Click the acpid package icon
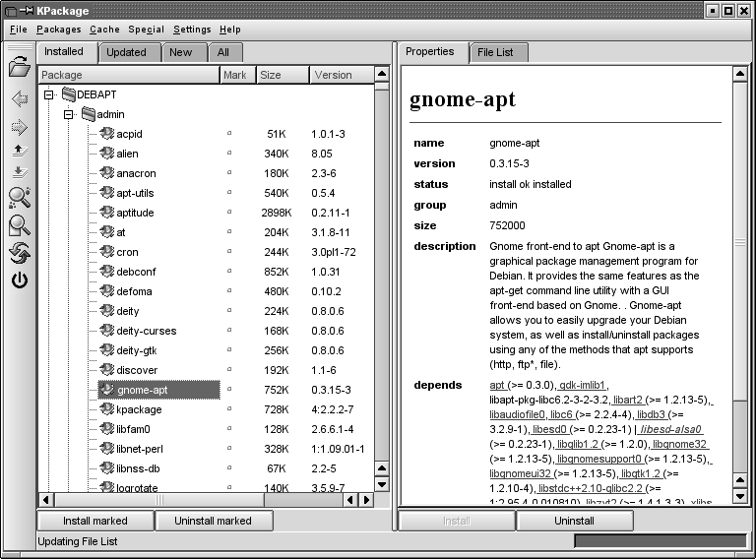756x559 pixels. tap(106, 133)
